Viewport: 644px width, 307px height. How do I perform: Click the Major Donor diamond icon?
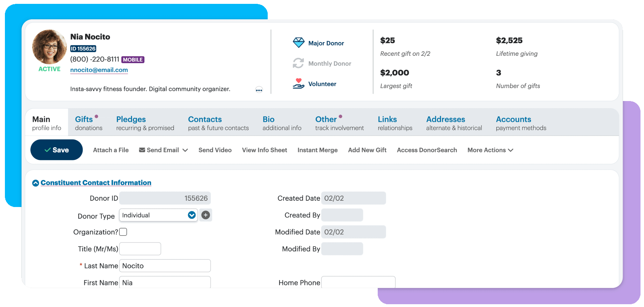(299, 43)
